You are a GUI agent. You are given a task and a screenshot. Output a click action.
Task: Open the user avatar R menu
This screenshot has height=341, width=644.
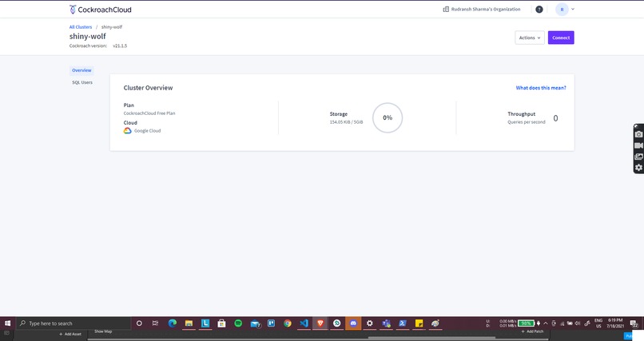click(565, 9)
